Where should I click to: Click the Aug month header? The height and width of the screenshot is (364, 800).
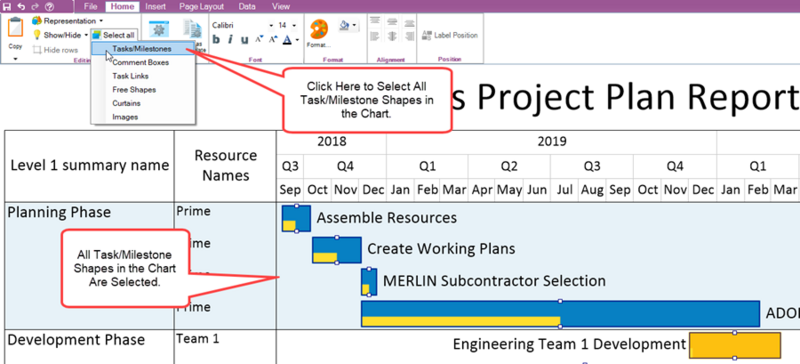(x=592, y=190)
